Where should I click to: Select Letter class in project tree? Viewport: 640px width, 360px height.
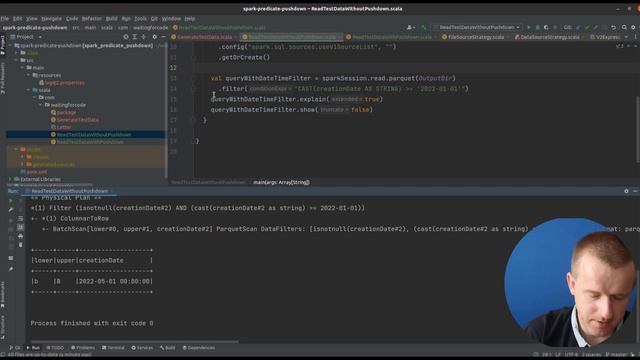(61, 127)
